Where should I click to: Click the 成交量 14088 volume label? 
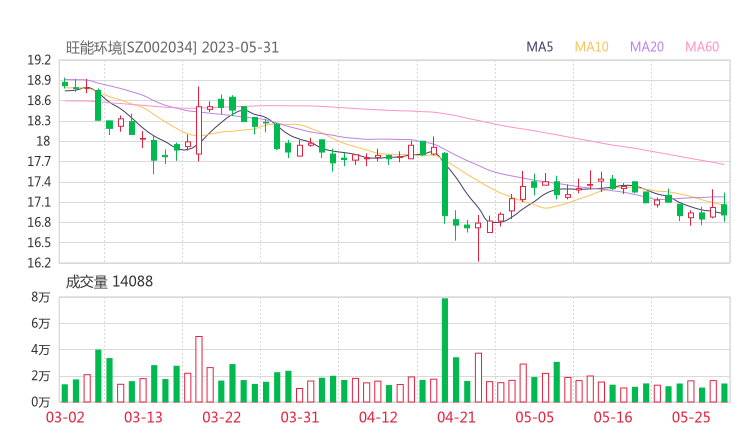coord(109,282)
